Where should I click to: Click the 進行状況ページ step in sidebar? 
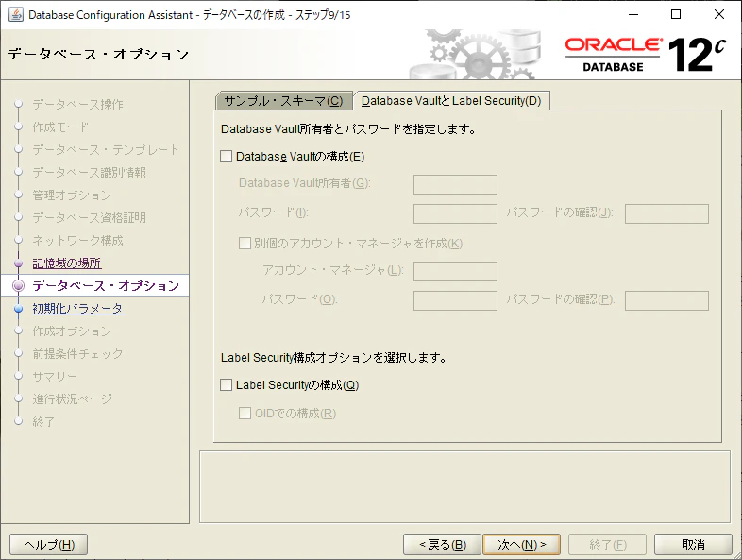click(x=72, y=399)
